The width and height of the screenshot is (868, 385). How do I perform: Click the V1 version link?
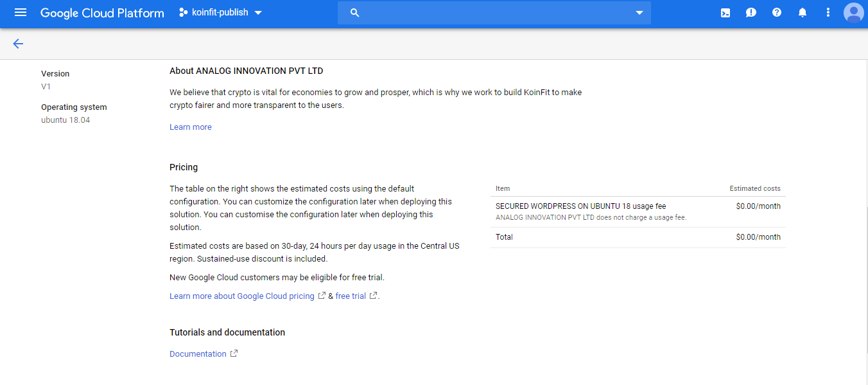[46, 86]
